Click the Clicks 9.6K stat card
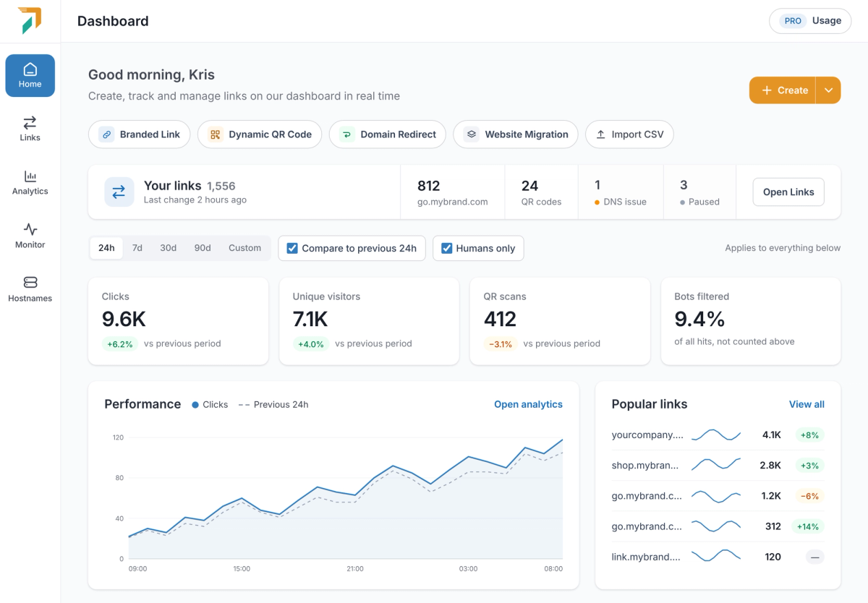This screenshot has height=603, width=868. point(178,321)
